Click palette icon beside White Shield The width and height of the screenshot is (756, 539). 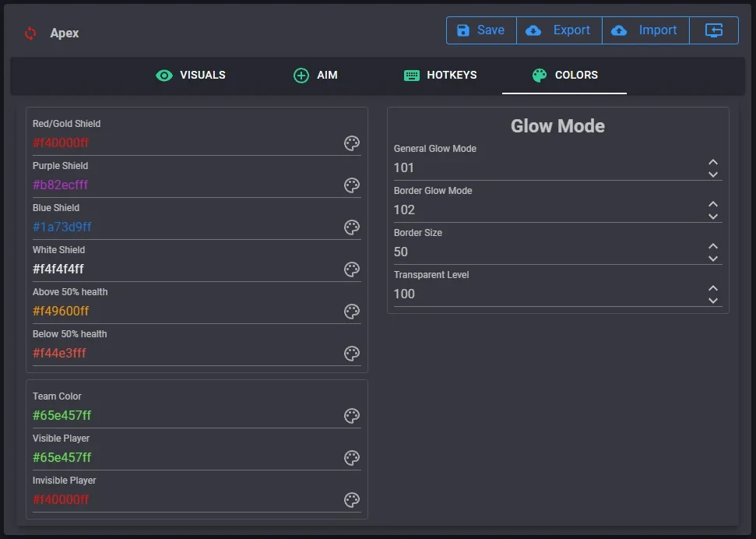point(351,269)
